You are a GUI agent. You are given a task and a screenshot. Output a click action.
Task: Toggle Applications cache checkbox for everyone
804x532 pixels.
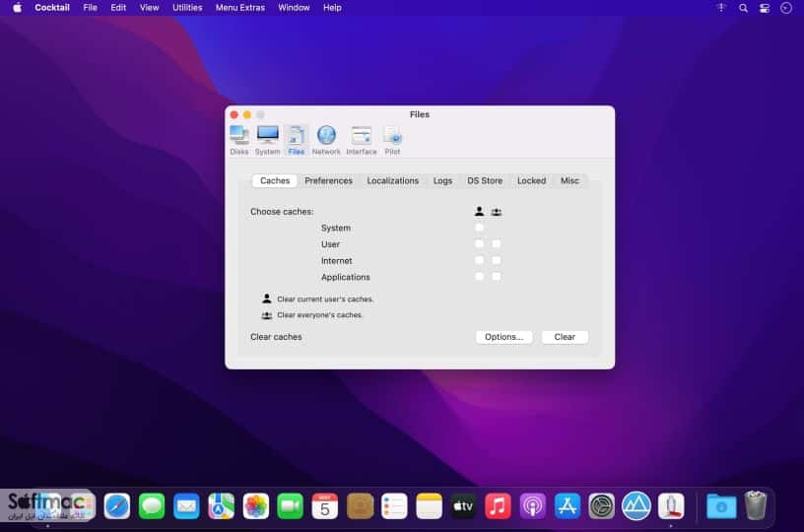[496, 277]
